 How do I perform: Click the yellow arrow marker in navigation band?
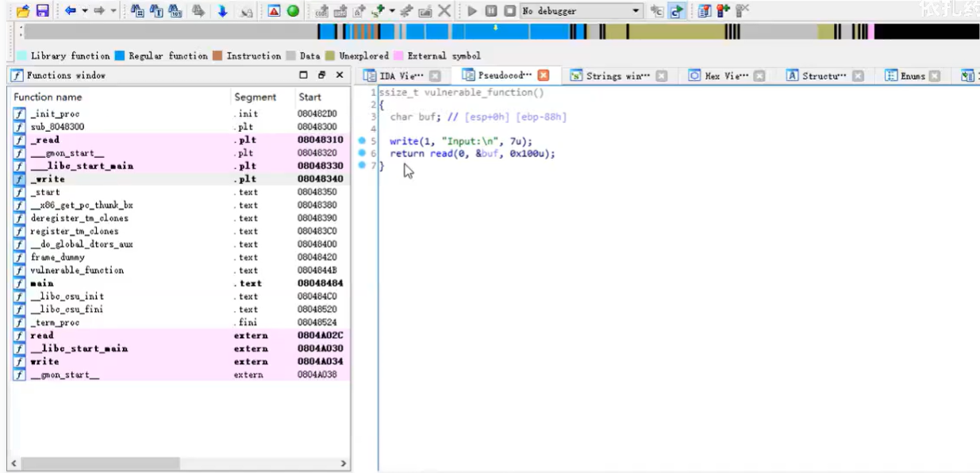click(495, 27)
